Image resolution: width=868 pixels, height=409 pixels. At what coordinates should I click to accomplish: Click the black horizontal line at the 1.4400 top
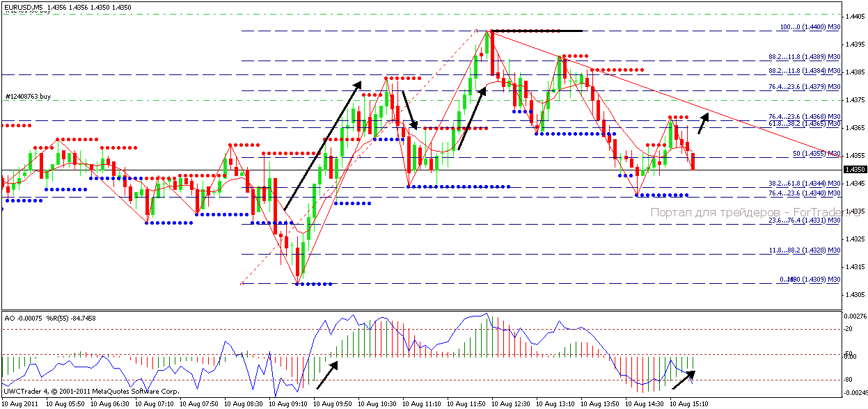click(x=536, y=31)
